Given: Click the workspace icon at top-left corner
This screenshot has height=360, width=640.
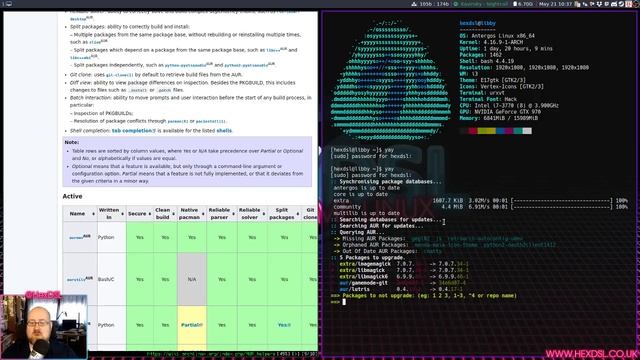Looking at the screenshot, I should click(9, 4).
